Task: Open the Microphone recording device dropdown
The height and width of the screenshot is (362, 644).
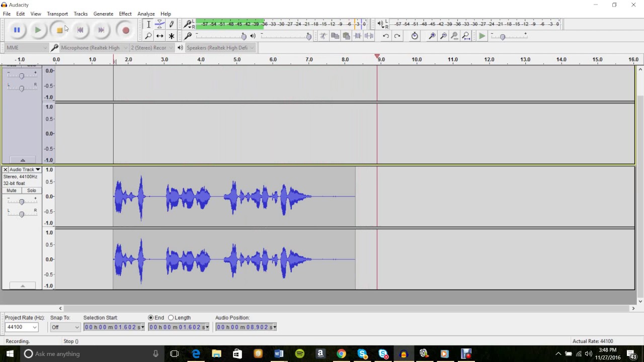Action: [x=93, y=48]
